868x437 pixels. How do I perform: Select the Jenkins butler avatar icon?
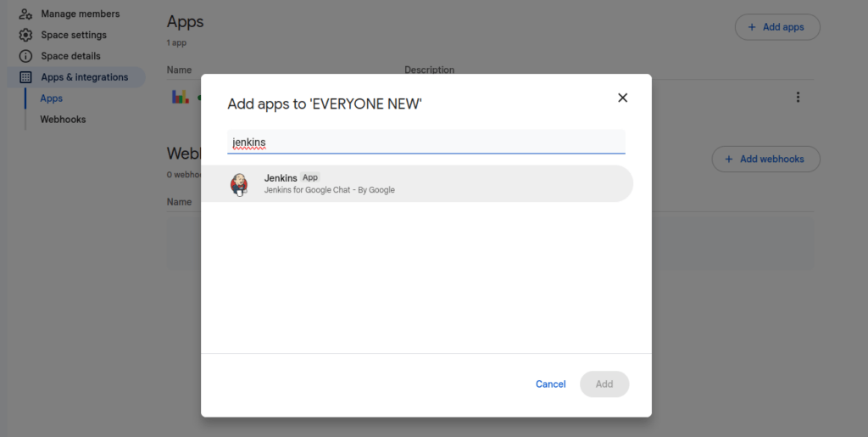coord(240,184)
